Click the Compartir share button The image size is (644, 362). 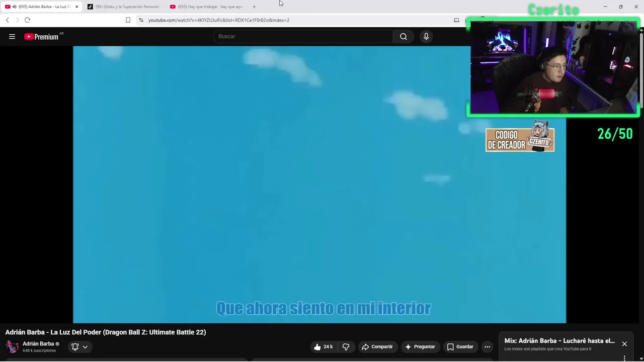[x=377, y=346]
